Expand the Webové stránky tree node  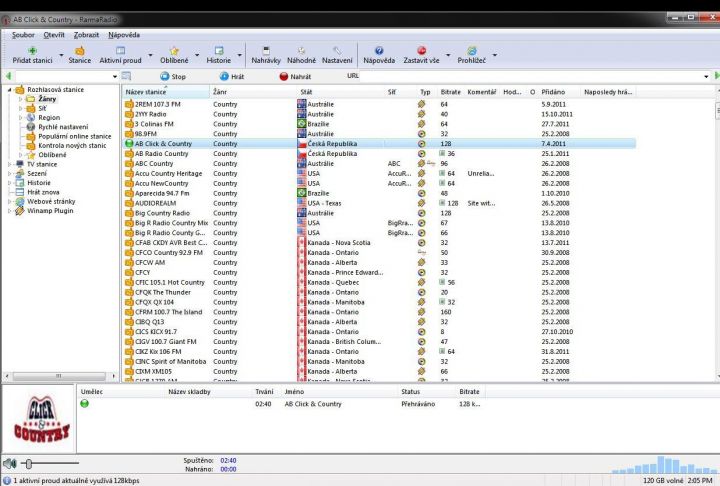click(x=9, y=201)
